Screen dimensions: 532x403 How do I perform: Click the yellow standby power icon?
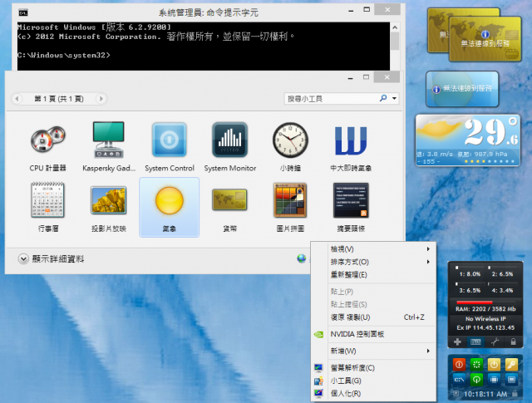494,365
